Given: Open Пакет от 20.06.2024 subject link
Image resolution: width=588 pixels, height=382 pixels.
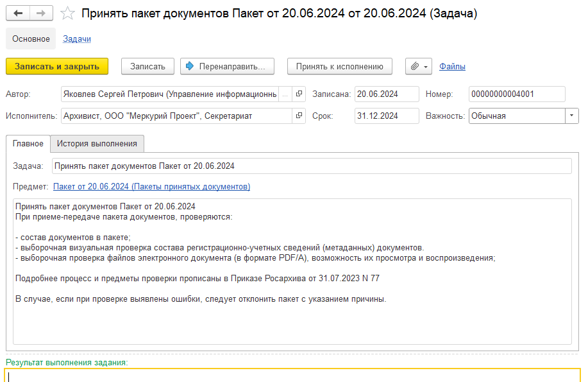Looking at the screenshot, I should 151,186.
